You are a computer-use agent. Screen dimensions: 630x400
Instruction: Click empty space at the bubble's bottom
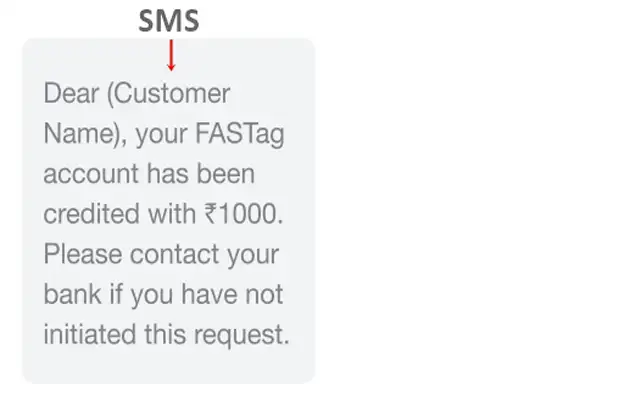(x=168, y=368)
